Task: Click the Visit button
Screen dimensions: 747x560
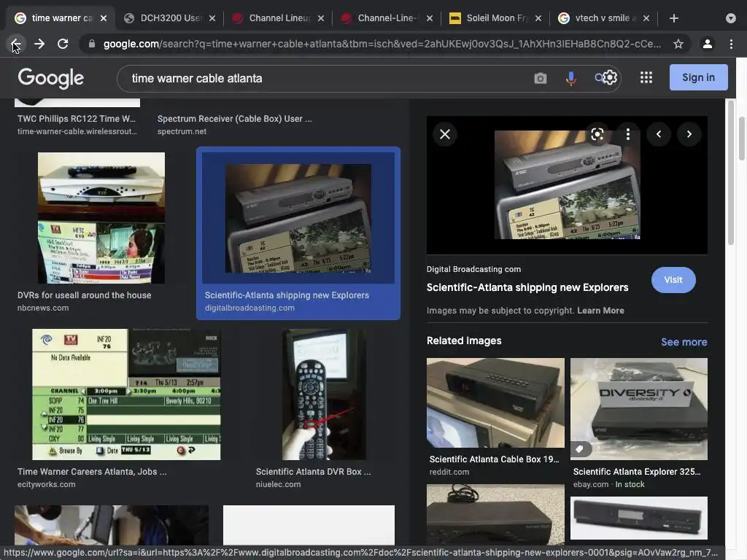Action: [x=673, y=280]
